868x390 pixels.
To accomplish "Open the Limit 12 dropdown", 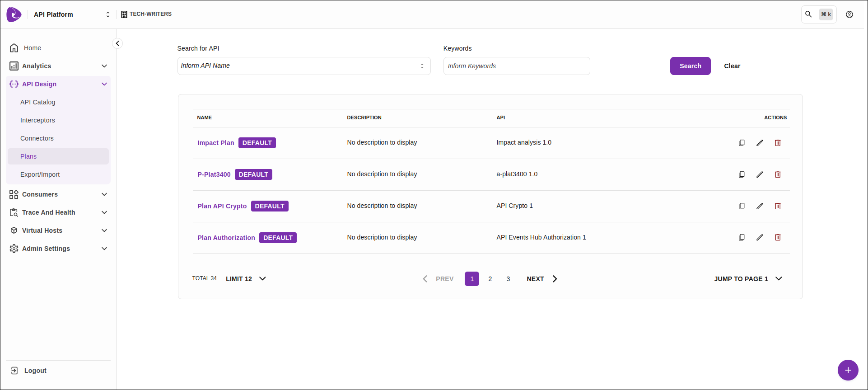I will (x=246, y=279).
